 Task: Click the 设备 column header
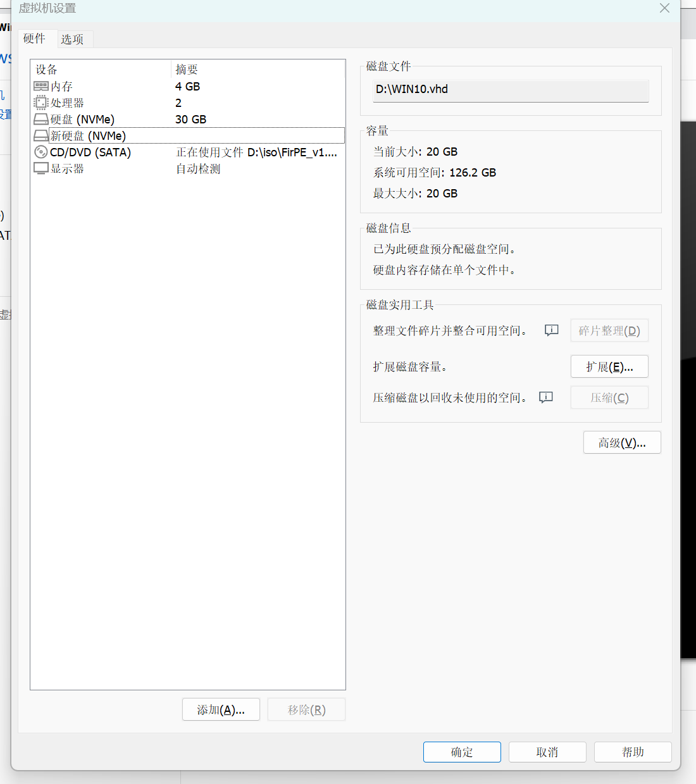tap(46, 69)
